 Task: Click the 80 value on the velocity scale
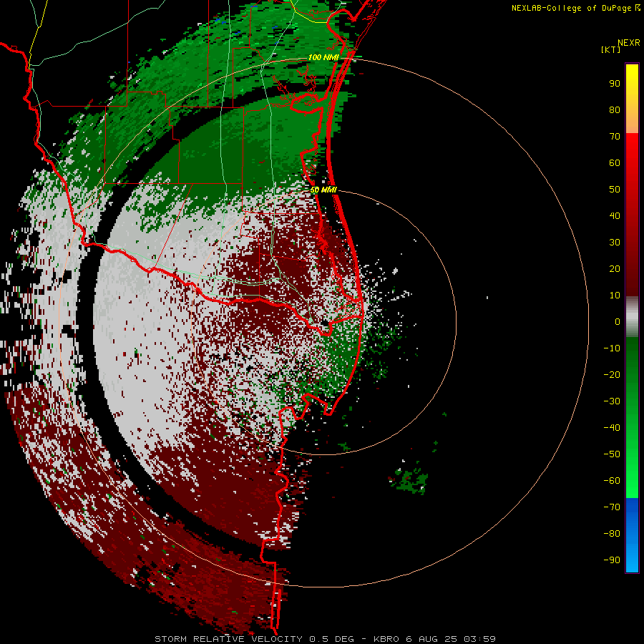pyautogui.click(x=615, y=110)
